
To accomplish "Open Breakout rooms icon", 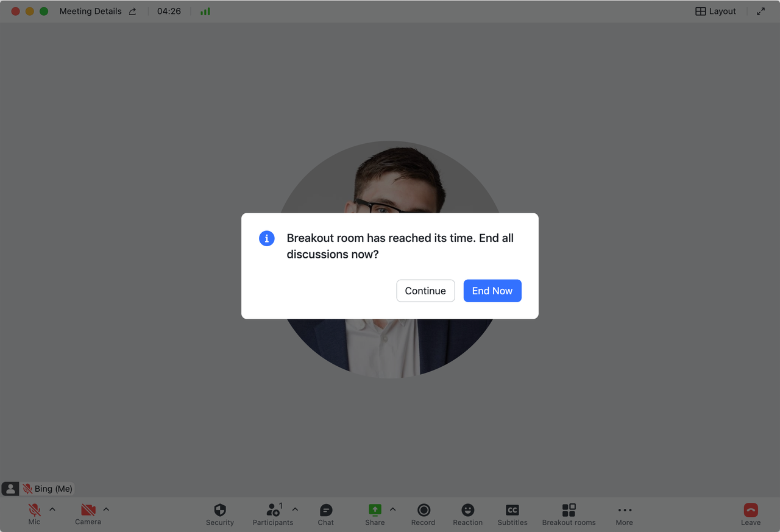I will click(569, 510).
